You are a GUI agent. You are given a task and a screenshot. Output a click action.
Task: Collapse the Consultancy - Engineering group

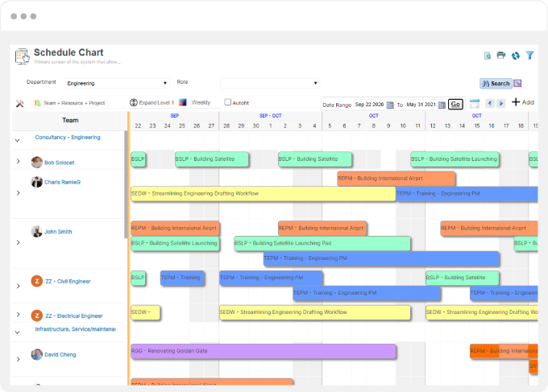(x=17, y=140)
